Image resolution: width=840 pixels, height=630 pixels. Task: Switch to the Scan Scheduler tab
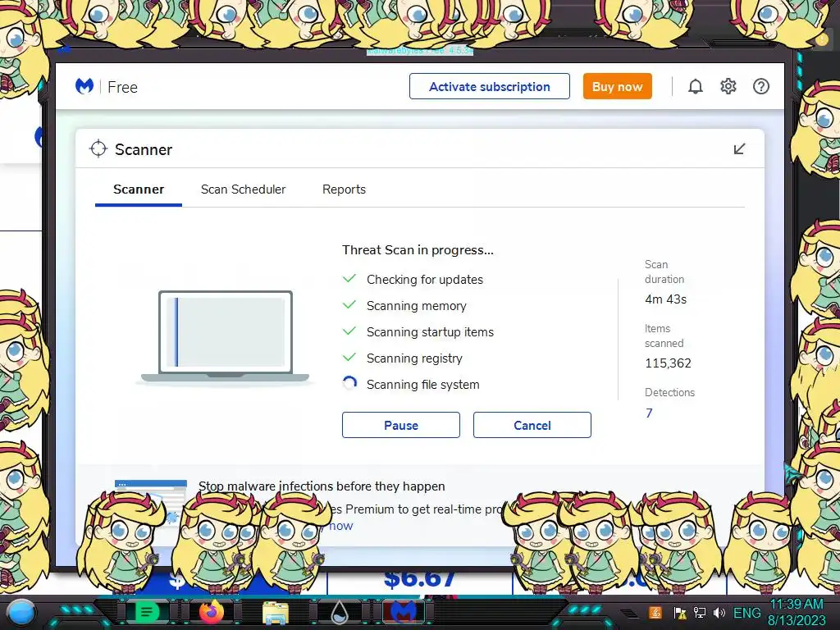pos(243,189)
